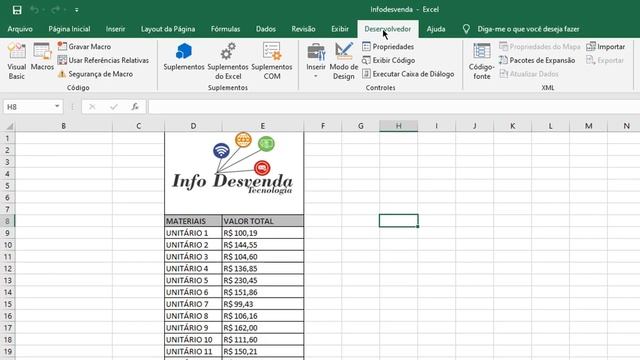Click the Undo arrow icon
This screenshot has height=360, width=640.
point(35,10)
